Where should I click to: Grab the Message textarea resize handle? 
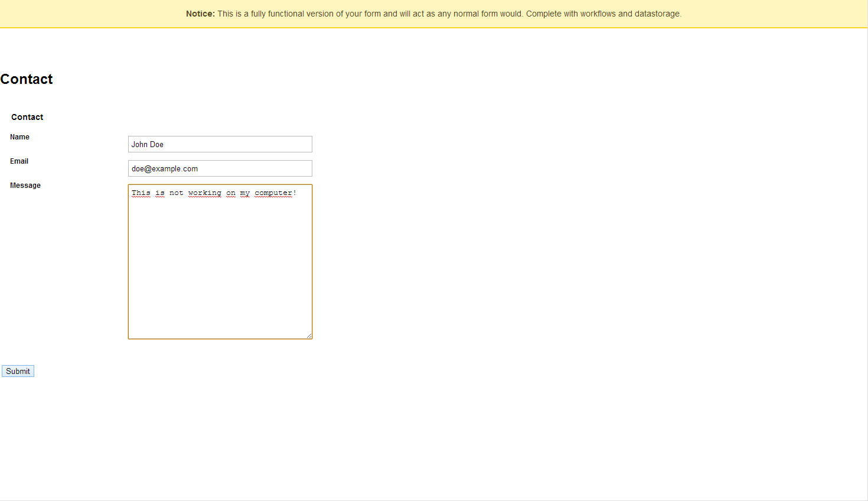tap(309, 336)
